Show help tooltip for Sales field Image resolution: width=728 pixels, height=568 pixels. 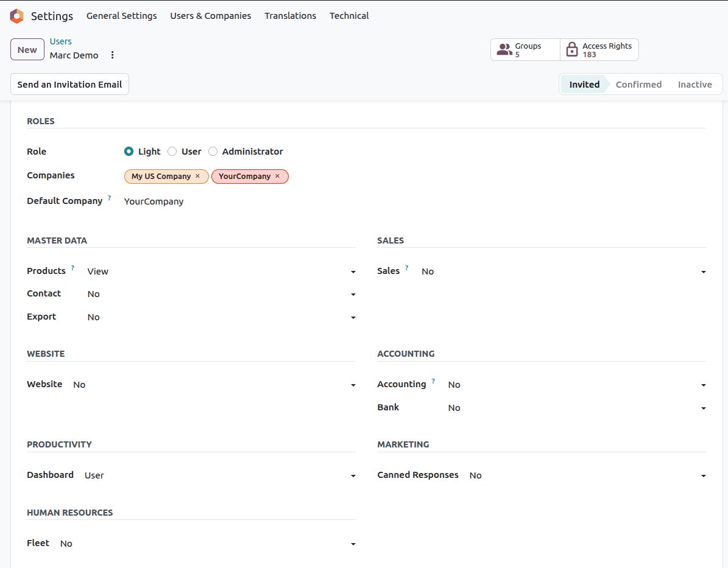tap(407, 268)
